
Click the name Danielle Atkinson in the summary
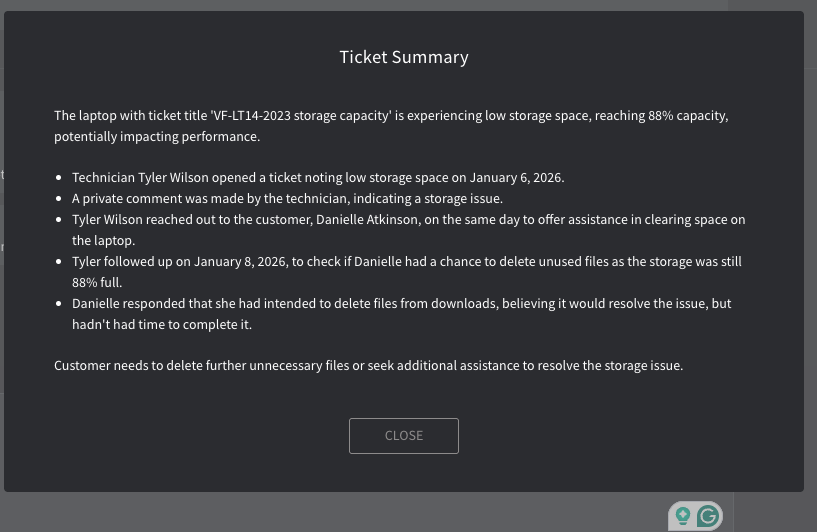click(x=367, y=219)
